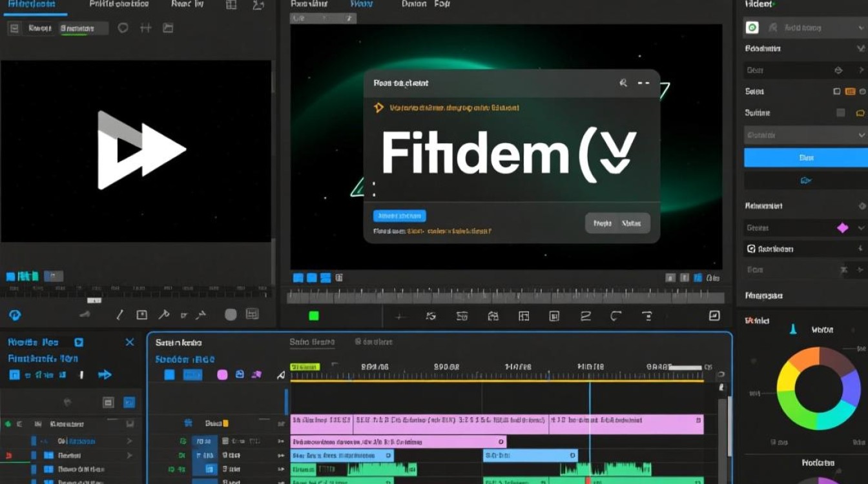Click the search icon in dialog title bar
This screenshot has width=868, height=484.
[x=623, y=83]
